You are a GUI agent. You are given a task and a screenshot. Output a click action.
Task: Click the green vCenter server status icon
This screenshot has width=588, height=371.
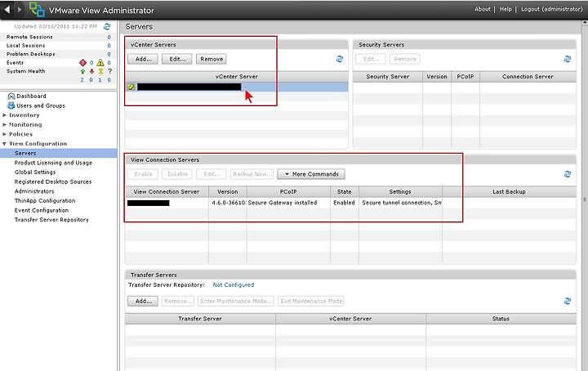(131, 87)
